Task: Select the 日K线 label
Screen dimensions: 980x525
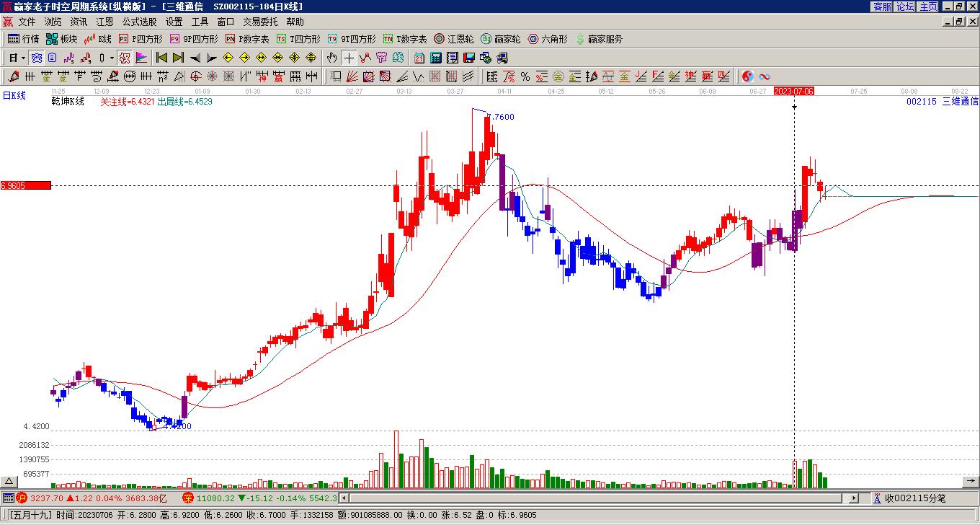Action: [x=14, y=95]
